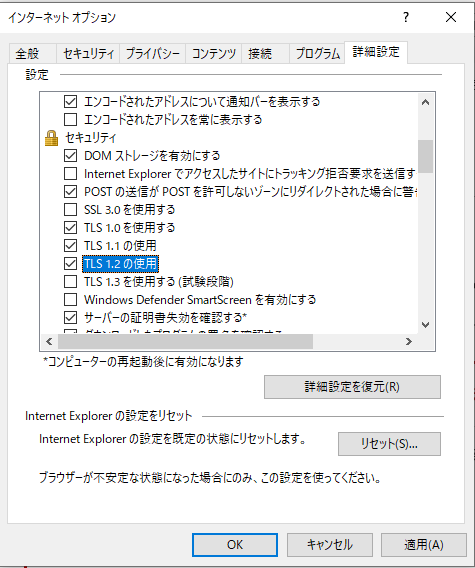Toggle the TLS 1.2 の使用 checkbox
Viewport: 475px width, 568px height.
click(70, 264)
